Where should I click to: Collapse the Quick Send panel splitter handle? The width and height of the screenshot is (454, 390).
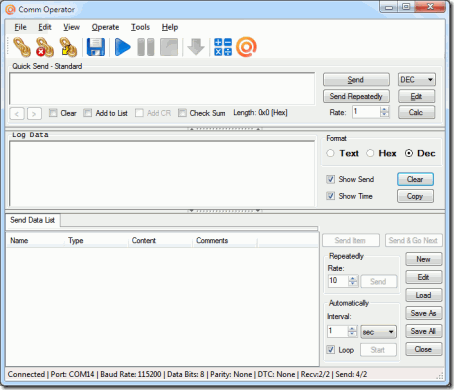click(x=225, y=129)
